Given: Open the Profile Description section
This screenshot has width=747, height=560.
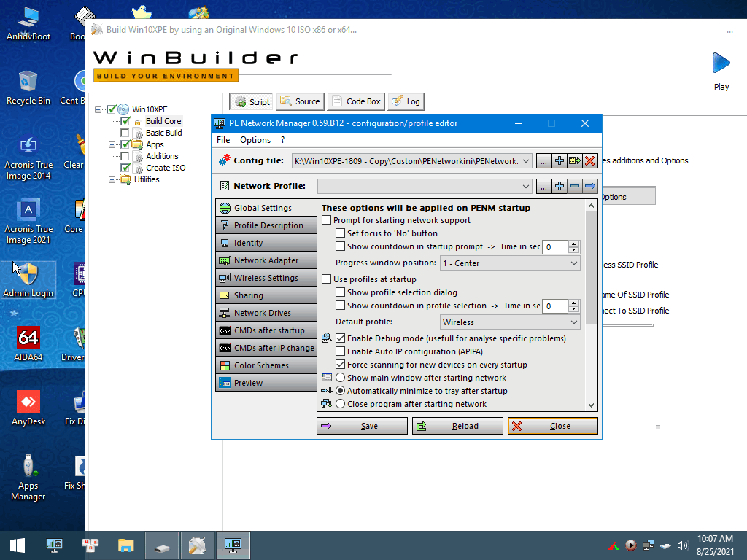Looking at the screenshot, I should click(x=266, y=225).
